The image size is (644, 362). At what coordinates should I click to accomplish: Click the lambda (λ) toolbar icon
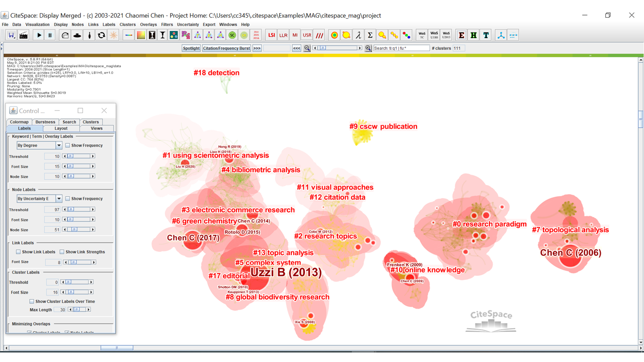point(358,35)
